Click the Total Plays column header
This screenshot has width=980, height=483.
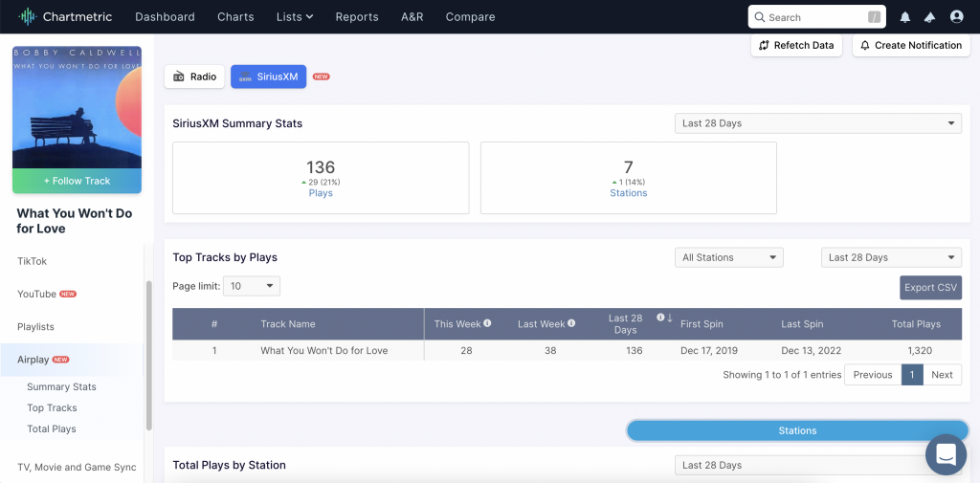coord(916,323)
